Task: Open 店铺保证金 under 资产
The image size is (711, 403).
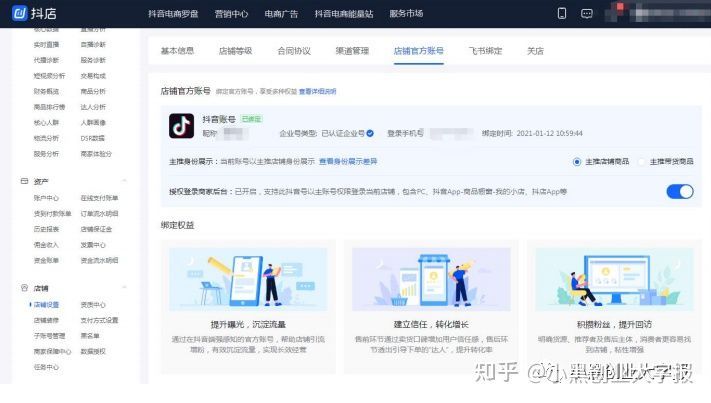Action: point(96,229)
